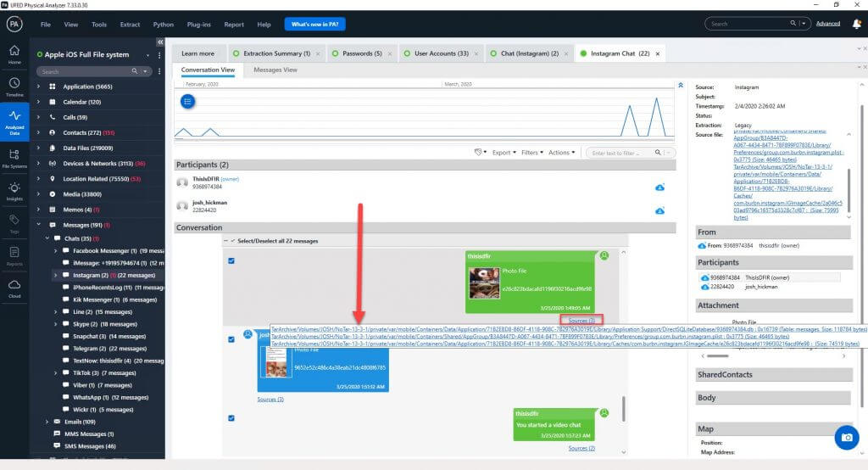
Task: Open the Home sidebar icon
Action: pos(14,53)
